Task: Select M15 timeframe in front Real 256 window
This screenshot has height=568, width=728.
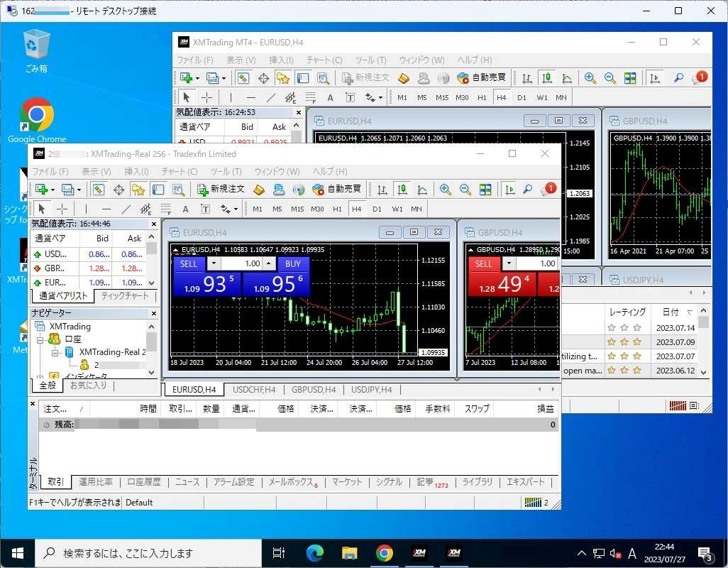Action: click(297, 209)
